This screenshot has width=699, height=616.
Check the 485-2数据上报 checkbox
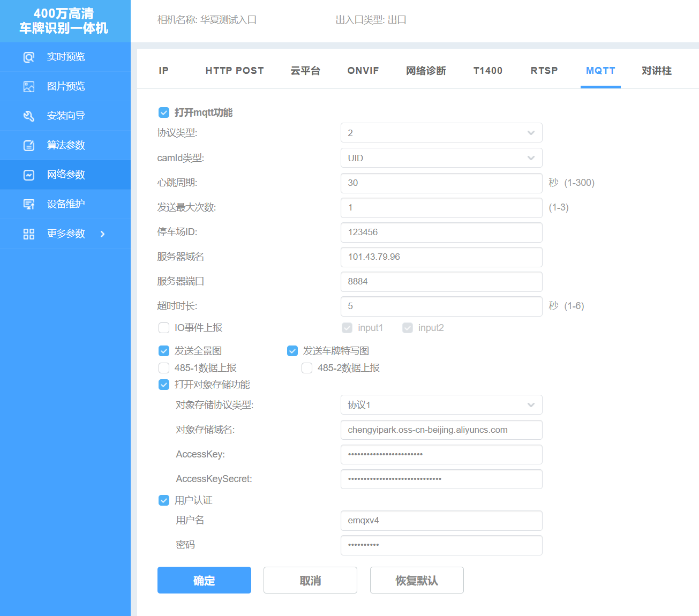307,368
